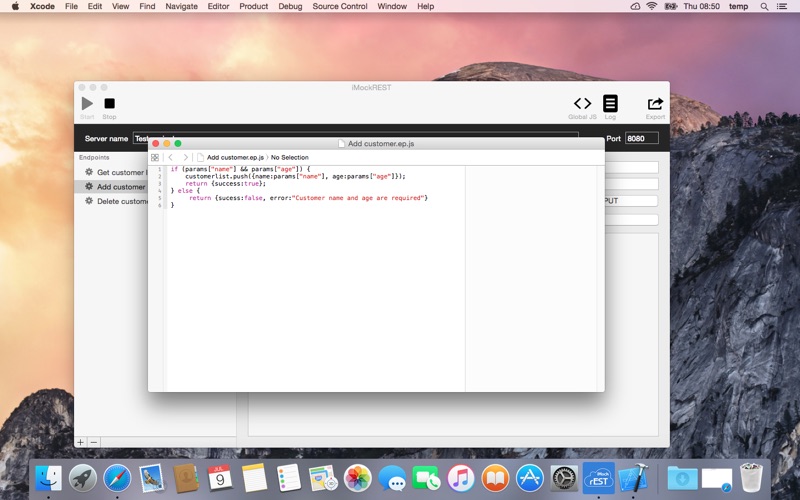Click the battery status icon
The width and height of the screenshot is (800, 500).
point(670,6)
